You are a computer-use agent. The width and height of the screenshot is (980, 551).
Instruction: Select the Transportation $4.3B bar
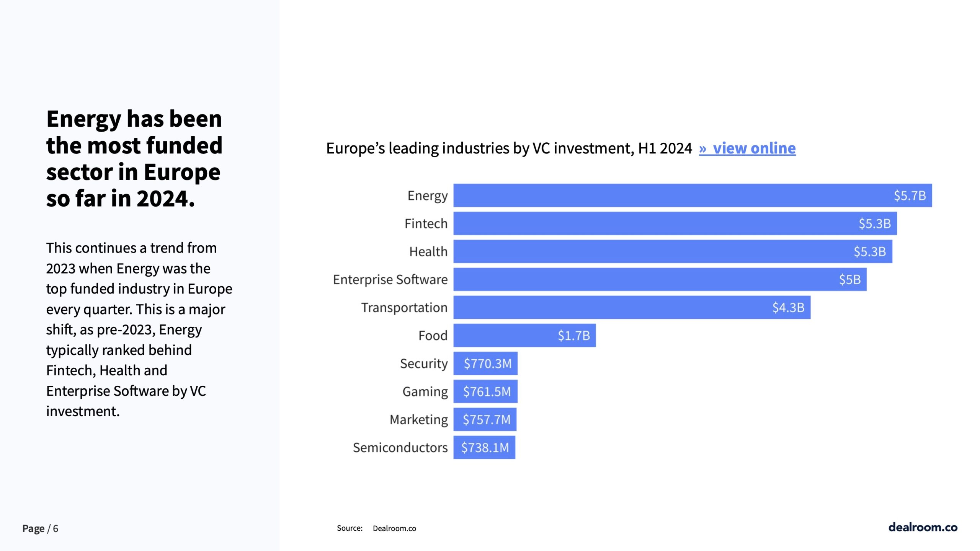pos(632,307)
